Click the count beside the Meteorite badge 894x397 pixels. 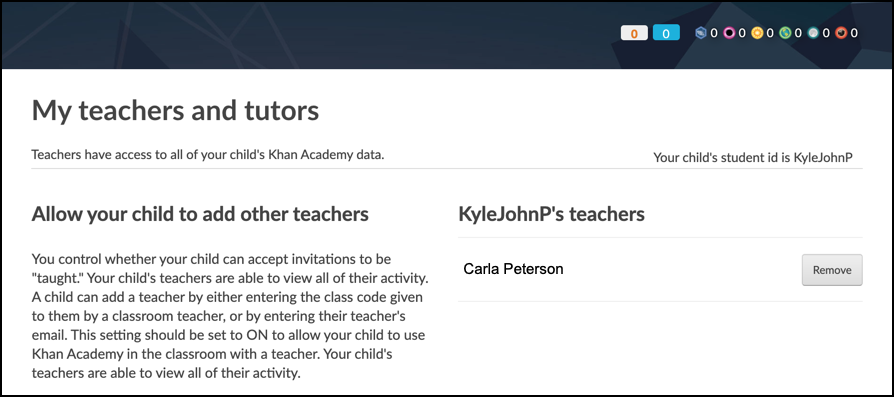(x=854, y=33)
